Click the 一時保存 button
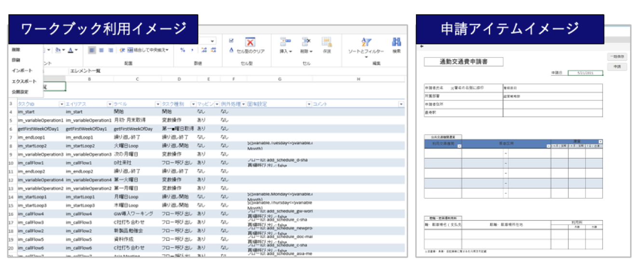This screenshot has width=644, height=276. click(617, 56)
